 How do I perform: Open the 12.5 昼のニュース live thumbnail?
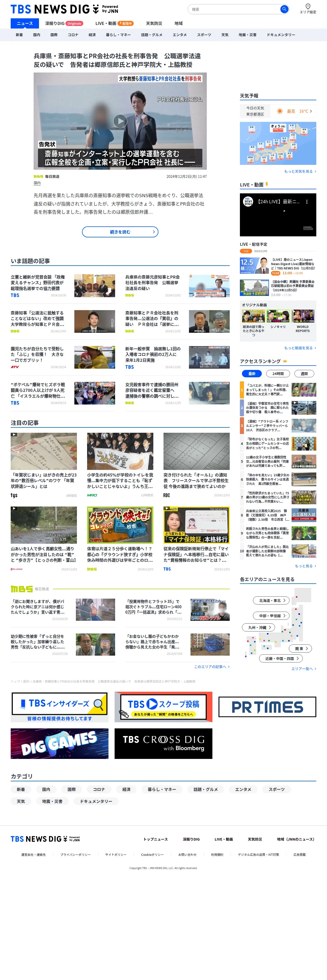(254, 266)
